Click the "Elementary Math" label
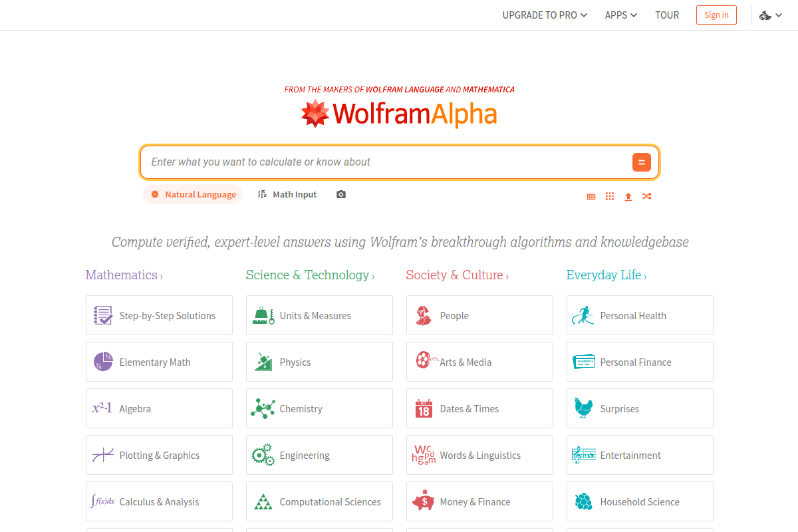Image resolution: width=798 pixels, height=532 pixels. [155, 362]
